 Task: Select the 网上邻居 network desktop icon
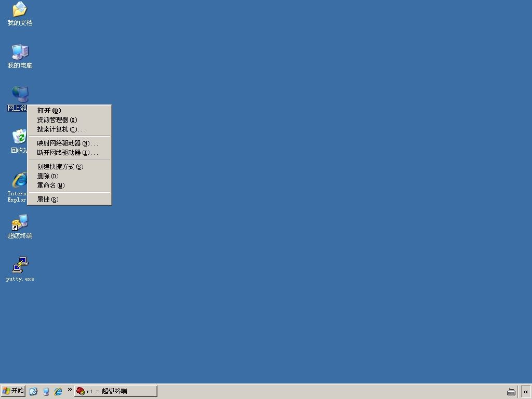(x=18, y=99)
